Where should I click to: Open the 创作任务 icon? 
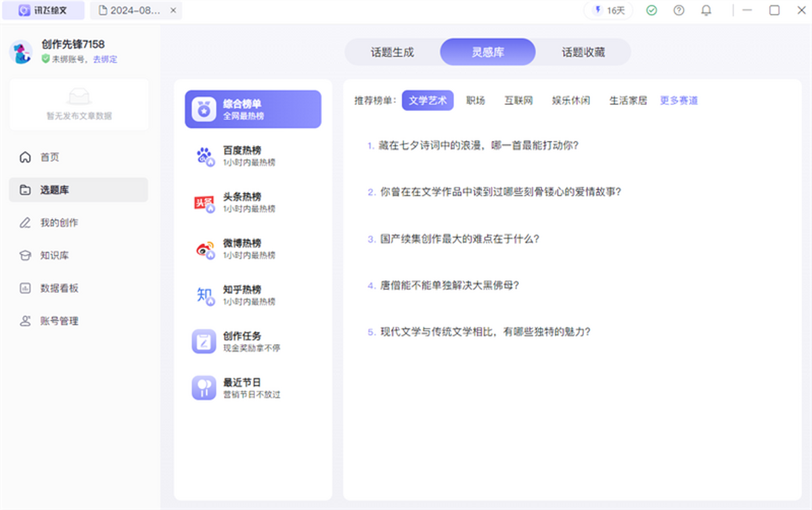pyautogui.click(x=204, y=341)
